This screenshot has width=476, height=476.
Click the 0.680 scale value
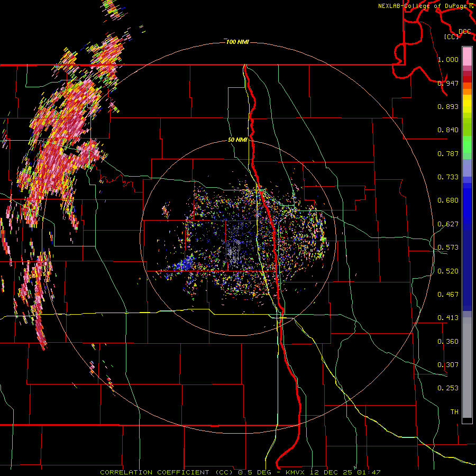pos(448,200)
